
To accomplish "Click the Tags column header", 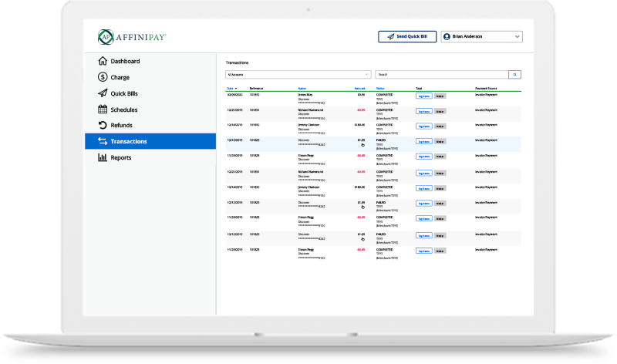I will coord(419,89).
